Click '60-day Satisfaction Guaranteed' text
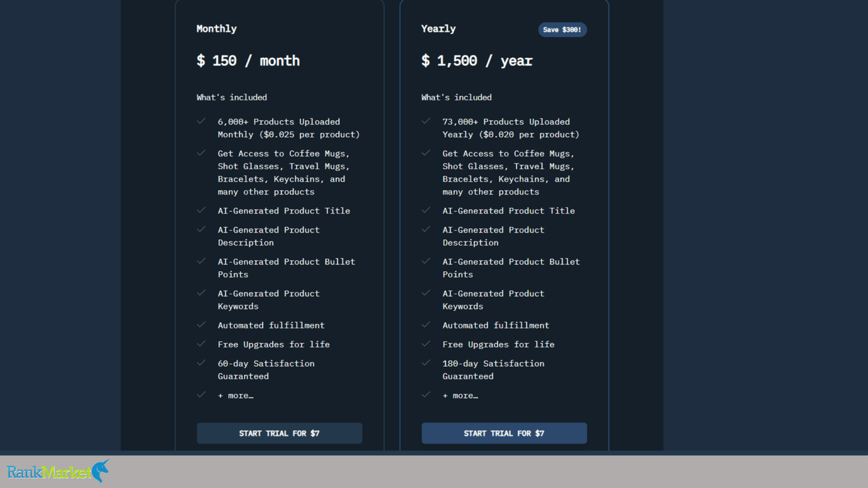This screenshot has width=868, height=488. coord(266,370)
